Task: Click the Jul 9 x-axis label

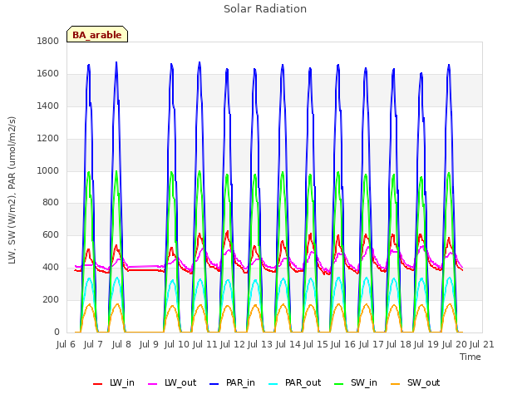Action: [x=149, y=345]
